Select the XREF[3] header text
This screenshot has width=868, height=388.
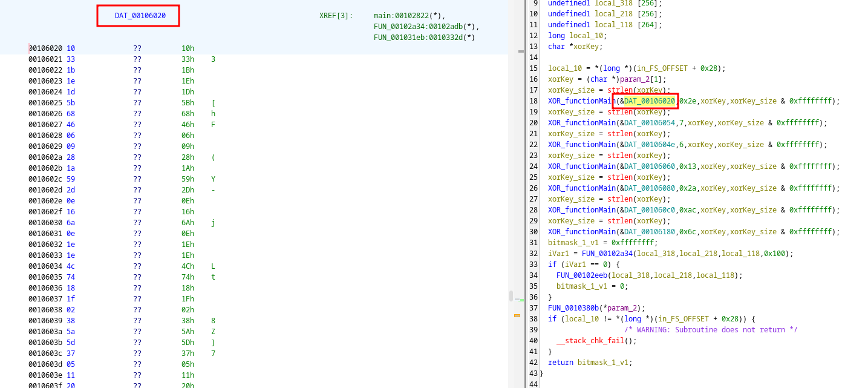coord(336,16)
